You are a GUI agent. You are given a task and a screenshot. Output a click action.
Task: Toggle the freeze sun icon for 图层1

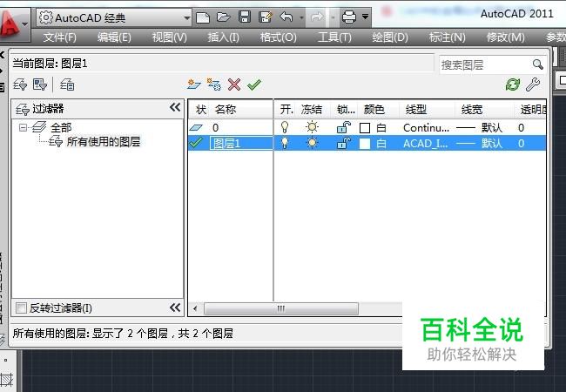312,143
